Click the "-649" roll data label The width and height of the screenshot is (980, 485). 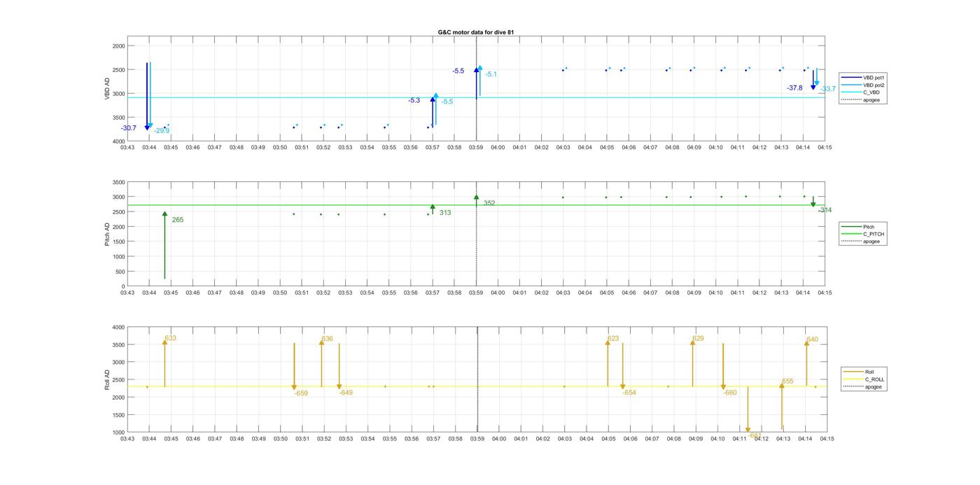[x=346, y=393]
